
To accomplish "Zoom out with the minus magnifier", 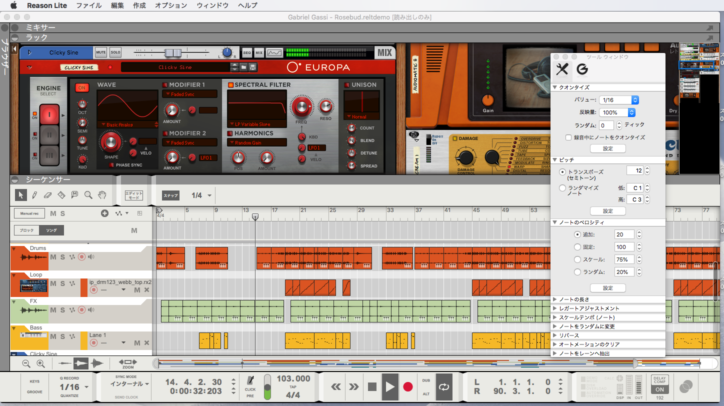I will click(26, 364).
